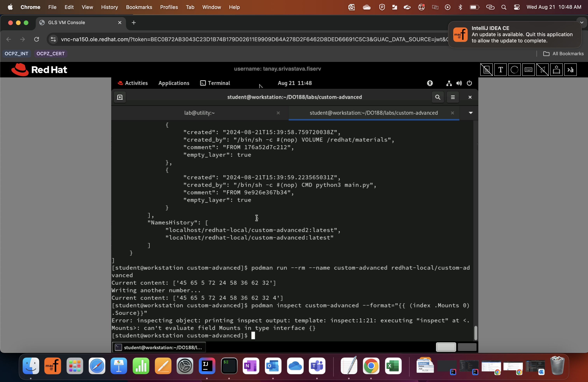This screenshot has height=382, width=588.
Task: Click the circular refresh icon in VM toolbar
Action: coord(514,70)
